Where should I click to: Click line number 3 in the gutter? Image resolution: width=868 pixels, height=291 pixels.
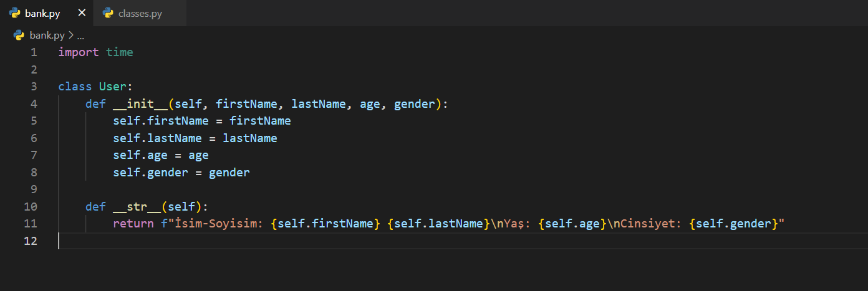(33, 87)
